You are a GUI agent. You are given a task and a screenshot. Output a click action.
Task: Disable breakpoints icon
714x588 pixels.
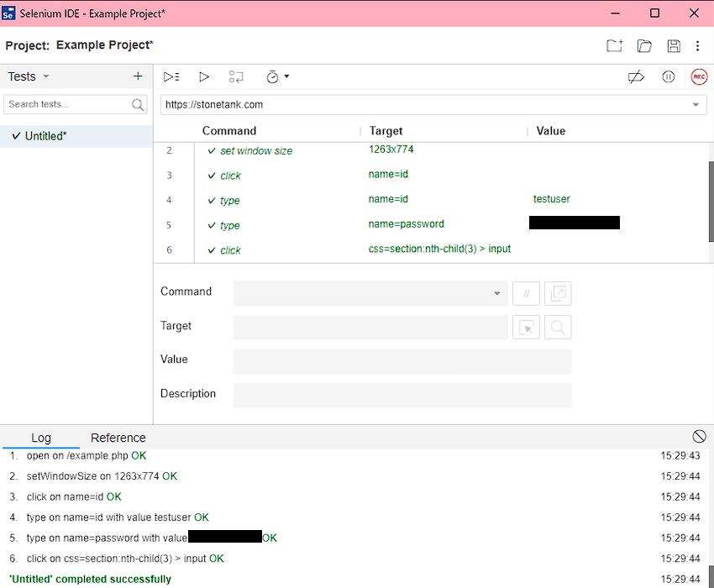coord(636,76)
